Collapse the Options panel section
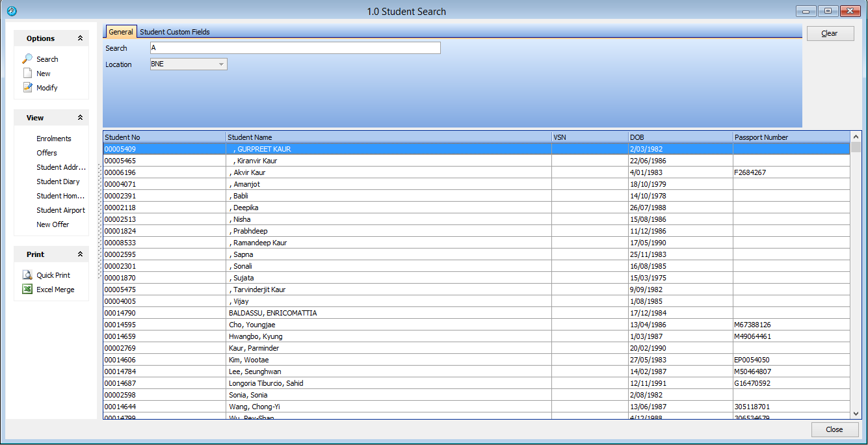 [x=80, y=38]
